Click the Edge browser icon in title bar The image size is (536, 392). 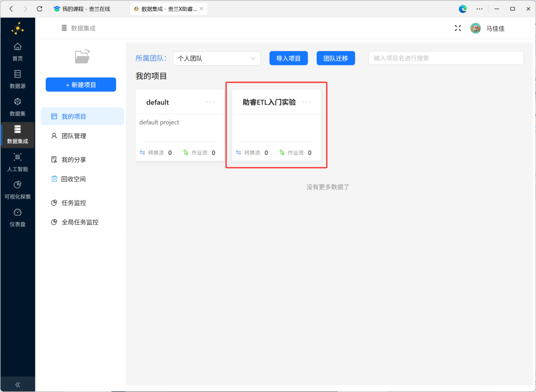pyautogui.click(x=463, y=8)
